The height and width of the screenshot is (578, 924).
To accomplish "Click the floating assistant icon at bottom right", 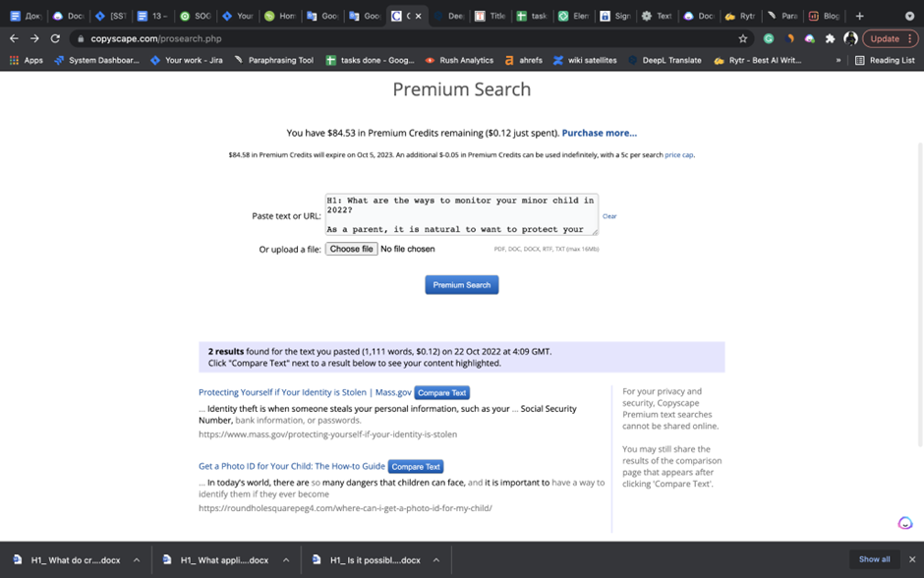I will tap(904, 523).
